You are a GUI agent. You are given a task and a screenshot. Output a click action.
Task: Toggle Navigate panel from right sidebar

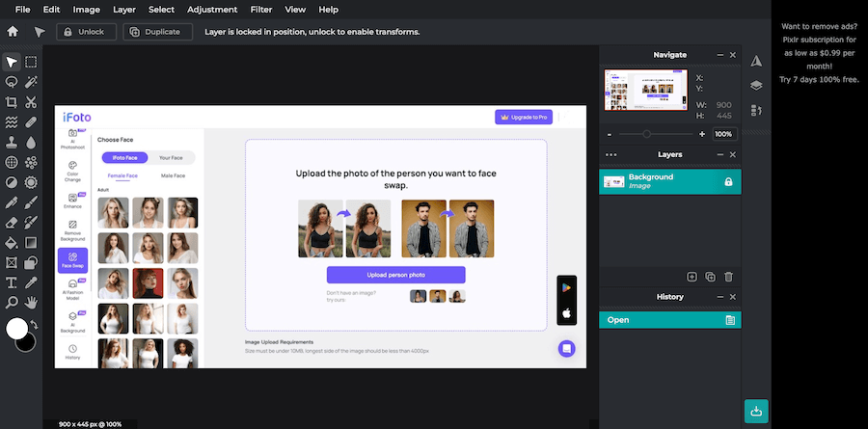tap(756, 61)
